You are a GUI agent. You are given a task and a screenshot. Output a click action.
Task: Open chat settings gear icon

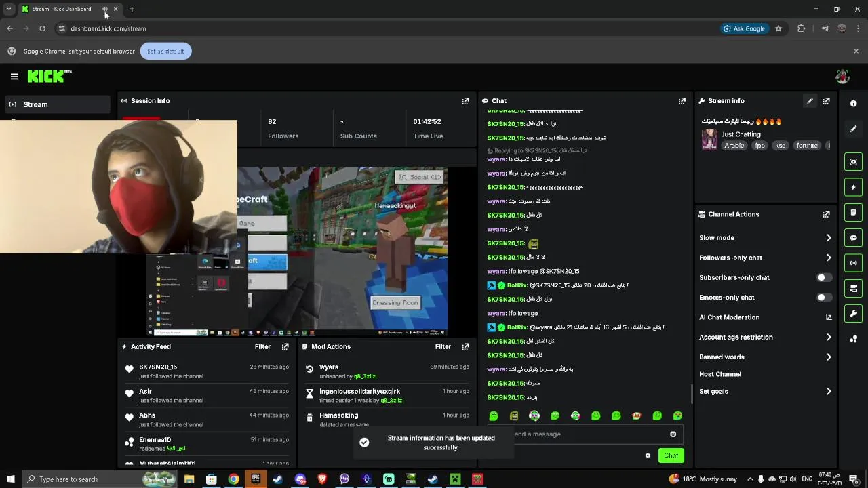[x=648, y=455]
